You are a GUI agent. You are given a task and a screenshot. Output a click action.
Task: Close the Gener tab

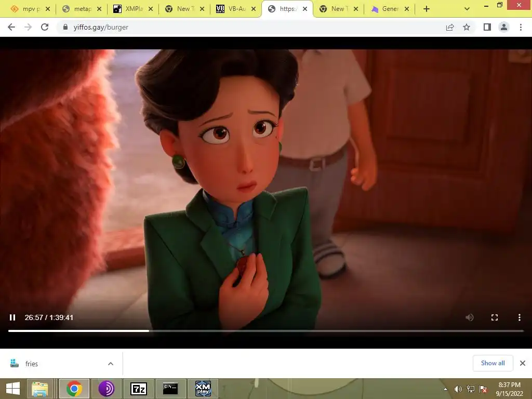(407, 9)
